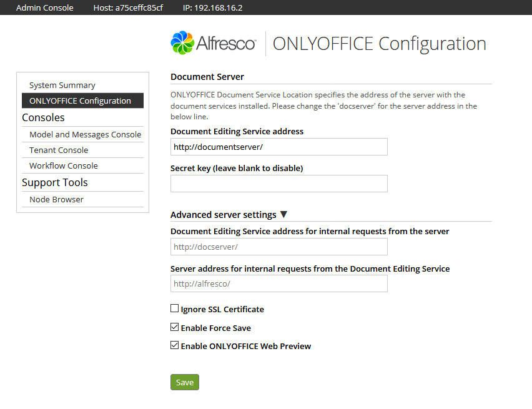This screenshot has width=532, height=409.
Task: Click the http://alfresco/ server address field
Action: click(x=279, y=283)
